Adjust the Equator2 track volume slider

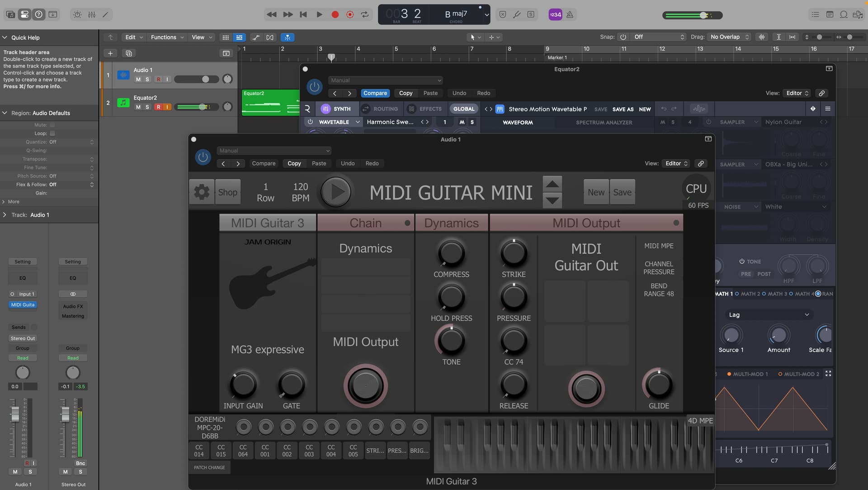pyautogui.click(x=203, y=107)
